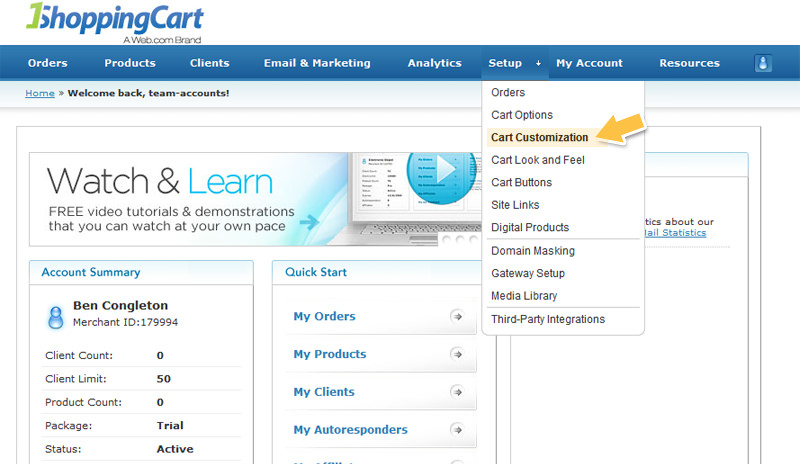Viewport: 800px width, 464px height.
Task: Open My Autoresponders quick start link
Action: coord(351,430)
